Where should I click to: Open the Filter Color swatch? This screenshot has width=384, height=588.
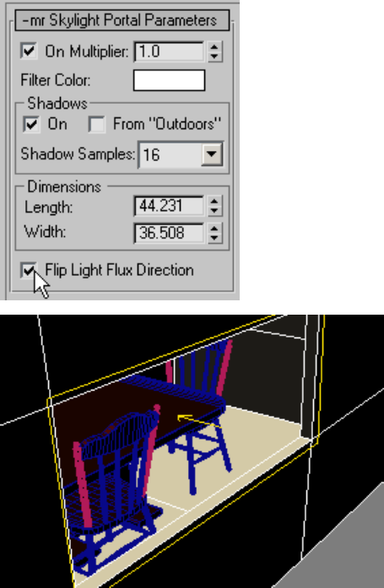(x=169, y=80)
